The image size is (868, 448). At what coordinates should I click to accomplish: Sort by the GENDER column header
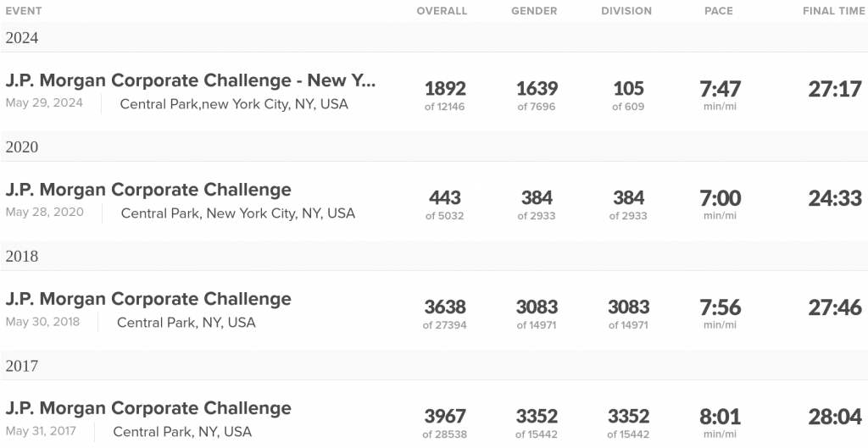(534, 11)
